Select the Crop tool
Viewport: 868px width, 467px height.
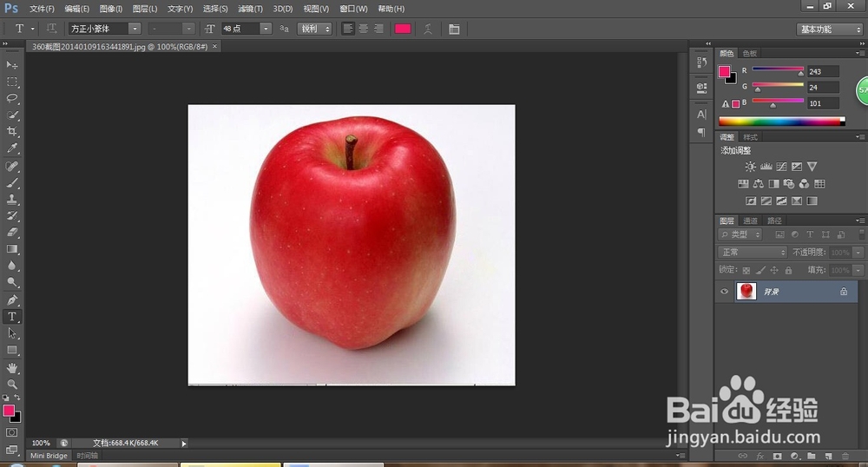tap(11, 131)
